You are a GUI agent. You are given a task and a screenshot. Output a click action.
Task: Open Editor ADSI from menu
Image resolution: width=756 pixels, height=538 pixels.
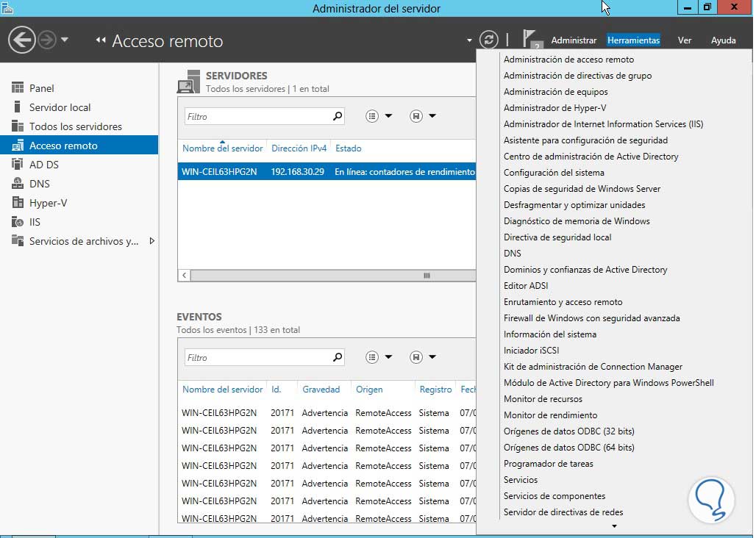pos(526,286)
